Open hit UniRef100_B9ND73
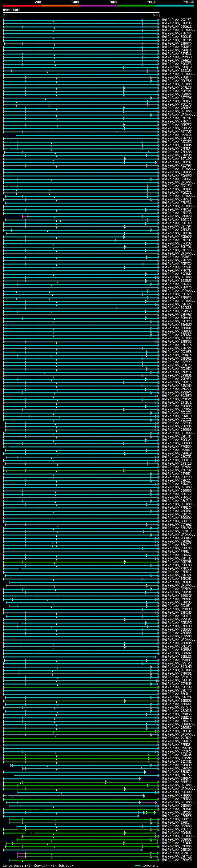The height and width of the screenshot is (868, 197). click(177, 416)
